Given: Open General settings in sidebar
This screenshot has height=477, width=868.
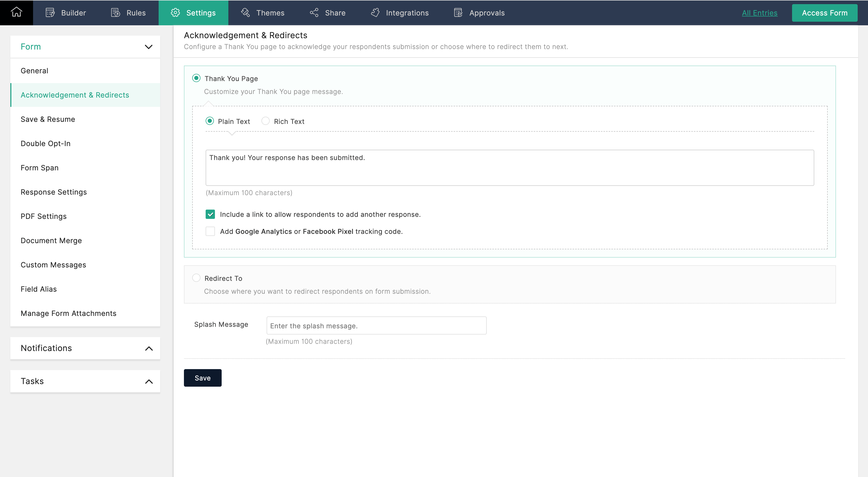Looking at the screenshot, I should (85, 71).
